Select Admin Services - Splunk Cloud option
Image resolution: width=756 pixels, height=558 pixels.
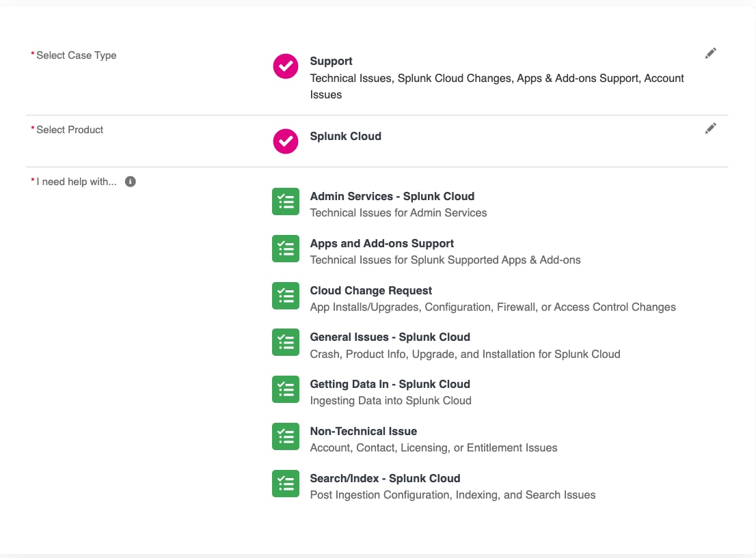point(392,197)
